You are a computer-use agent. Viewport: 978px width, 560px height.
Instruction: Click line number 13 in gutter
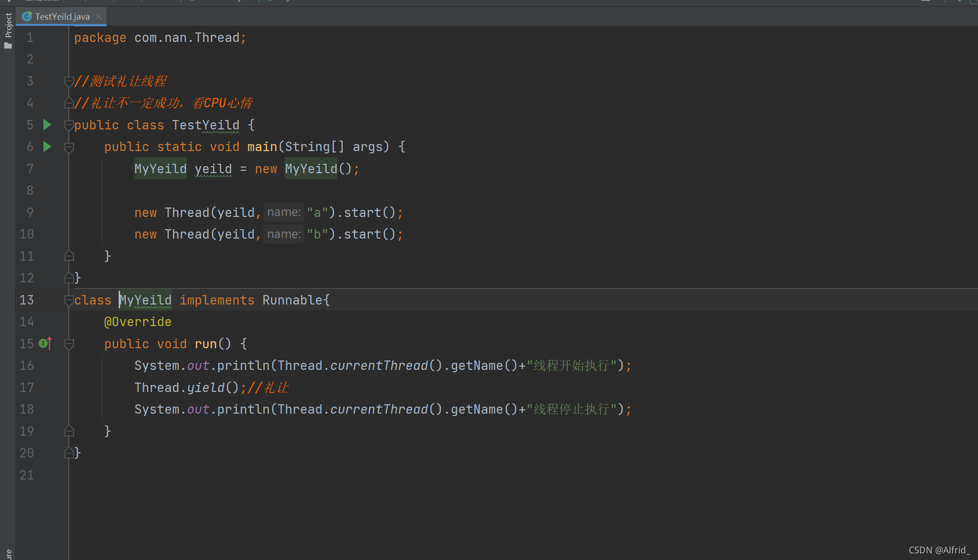click(26, 300)
